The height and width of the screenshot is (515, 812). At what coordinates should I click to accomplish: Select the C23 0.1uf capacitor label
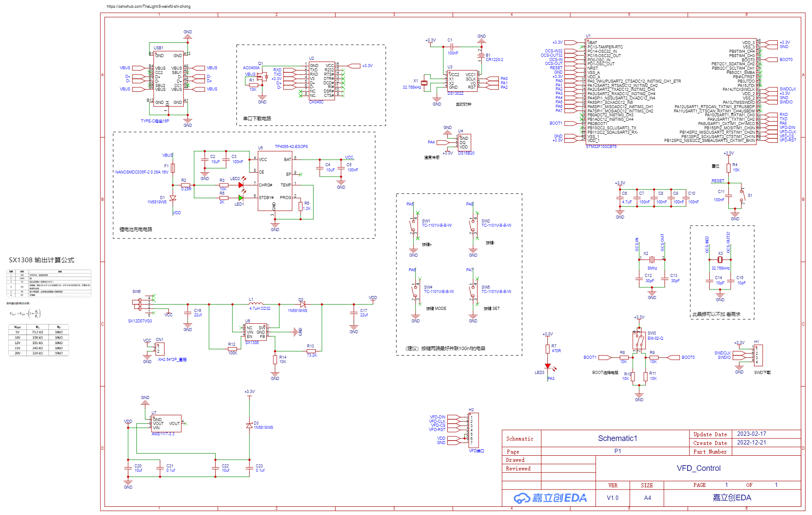pyautogui.click(x=260, y=468)
